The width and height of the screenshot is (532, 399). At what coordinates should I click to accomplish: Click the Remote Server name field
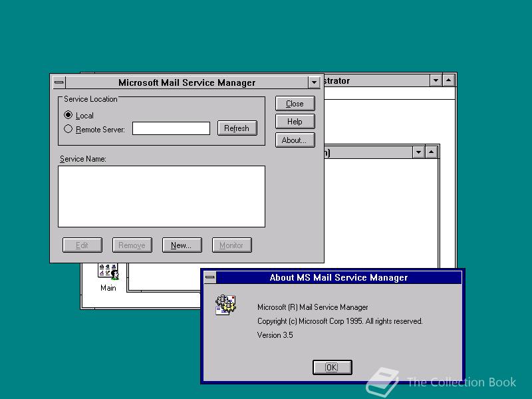[171, 128]
